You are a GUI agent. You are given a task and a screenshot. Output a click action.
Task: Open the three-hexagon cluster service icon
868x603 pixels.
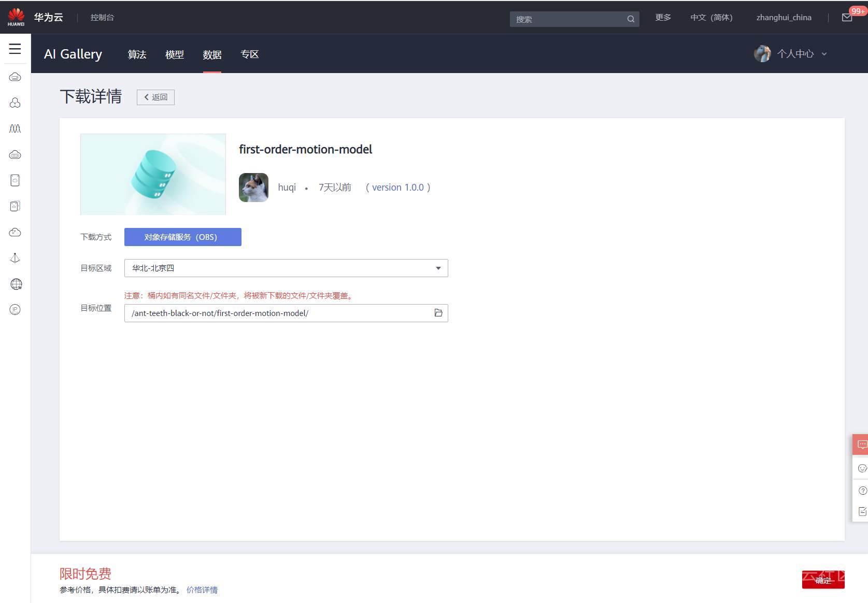(15, 103)
